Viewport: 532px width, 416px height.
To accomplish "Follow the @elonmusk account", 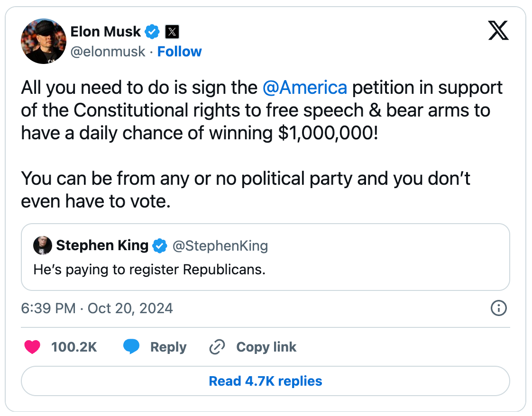I will click(x=179, y=52).
